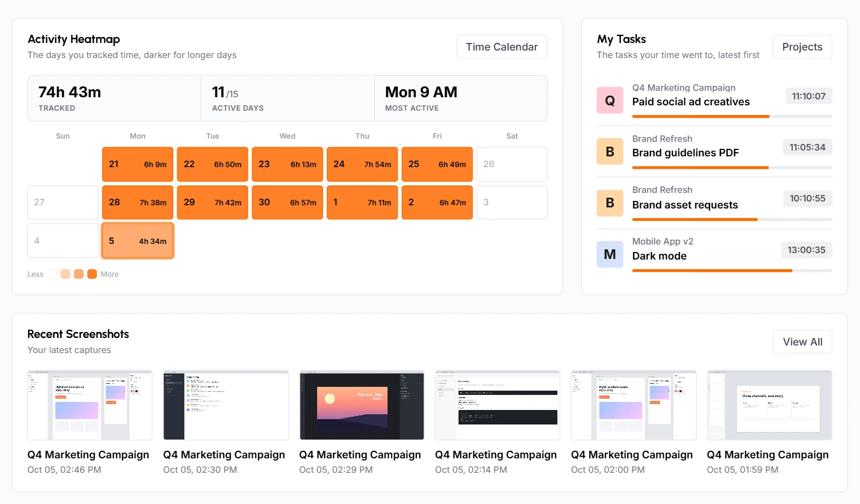Click the progress bar under Dark mode
Screen dimensions: 860x504
click(732, 271)
